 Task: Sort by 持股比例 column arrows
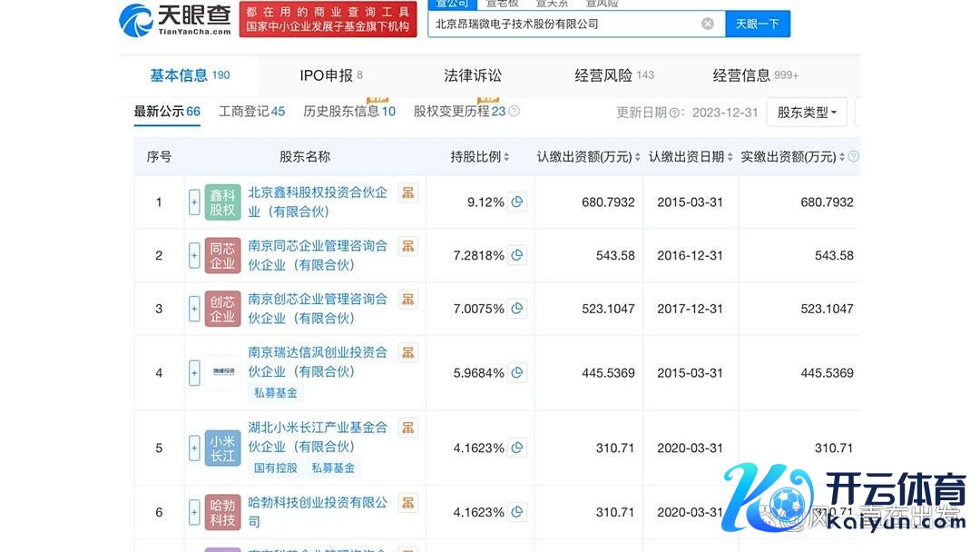[506, 157]
